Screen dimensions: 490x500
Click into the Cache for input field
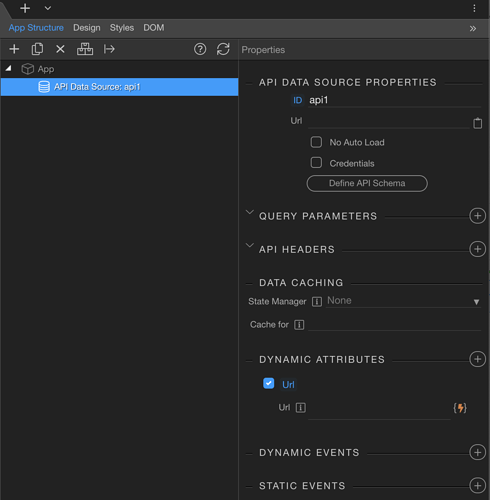coord(395,325)
